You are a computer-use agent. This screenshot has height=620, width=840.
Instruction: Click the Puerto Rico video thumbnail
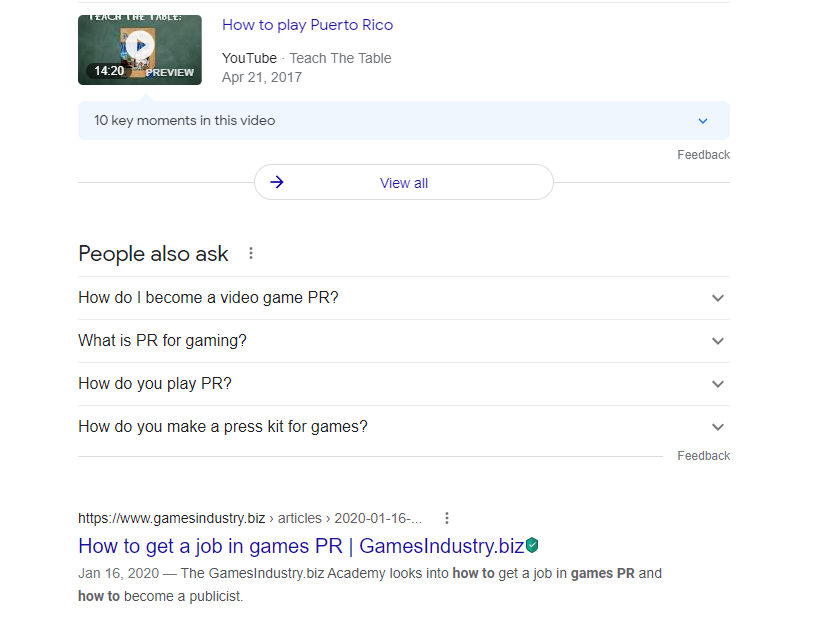[x=140, y=50]
